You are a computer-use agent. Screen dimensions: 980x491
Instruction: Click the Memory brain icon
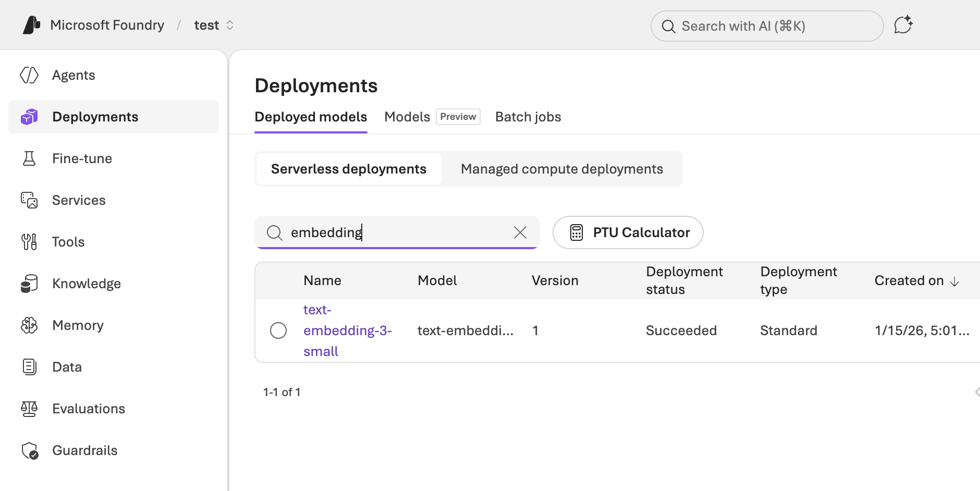(x=29, y=325)
